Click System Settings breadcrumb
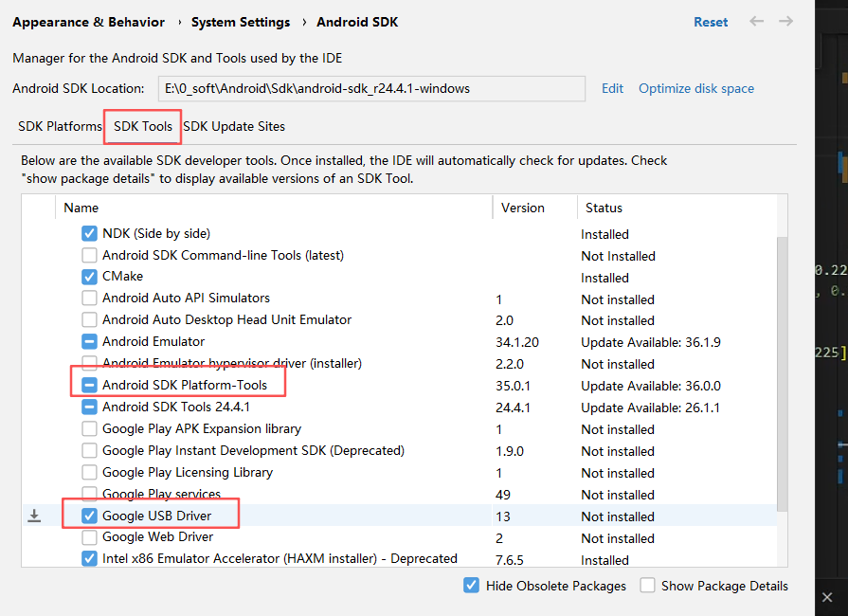Viewport: 848px width, 616px height. [x=241, y=22]
